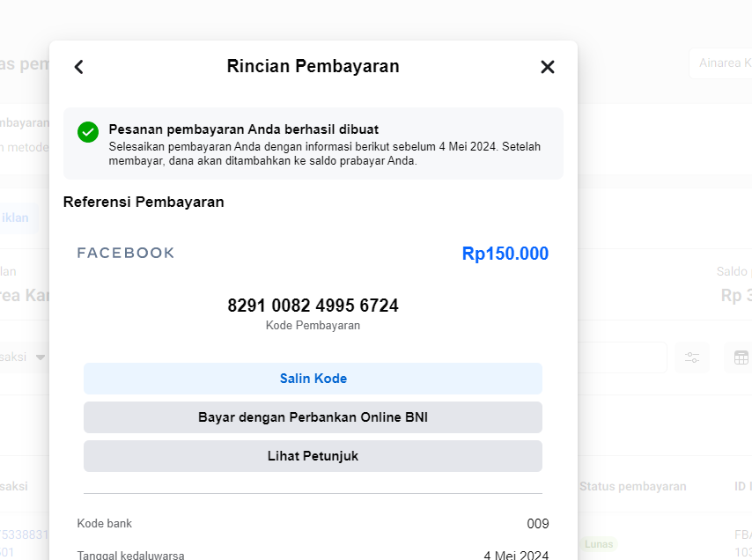
Task: Open the Ainarea account selector
Action: pyautogui.click(x=722, y=63)
